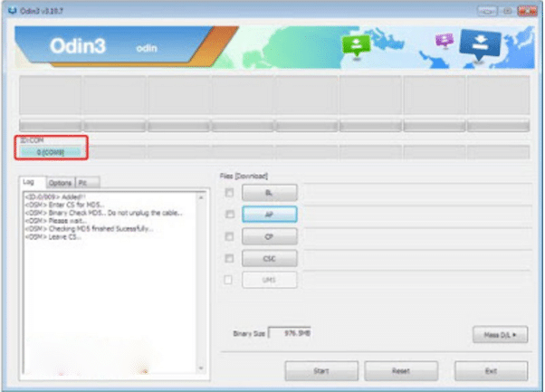Click the disabled UMS button
The image size is (545, 392).
tap(270, 280)
